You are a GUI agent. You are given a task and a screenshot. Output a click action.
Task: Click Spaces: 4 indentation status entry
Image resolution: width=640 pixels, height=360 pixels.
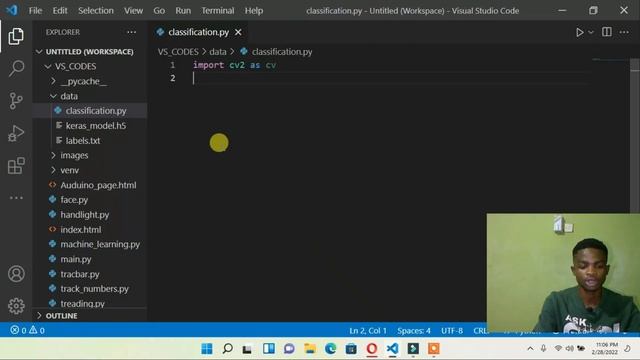click(414, 331)
